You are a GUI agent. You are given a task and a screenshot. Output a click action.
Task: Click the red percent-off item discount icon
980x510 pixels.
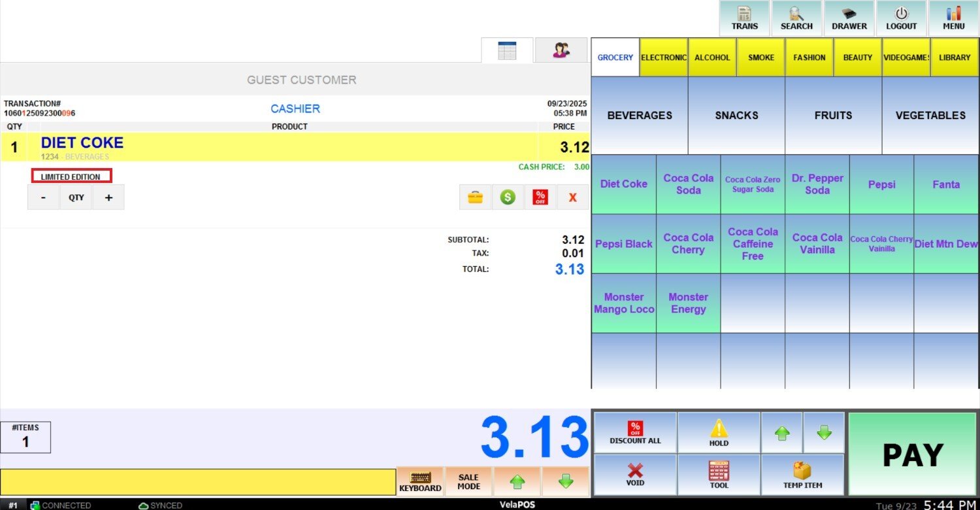tap(540, 197)
